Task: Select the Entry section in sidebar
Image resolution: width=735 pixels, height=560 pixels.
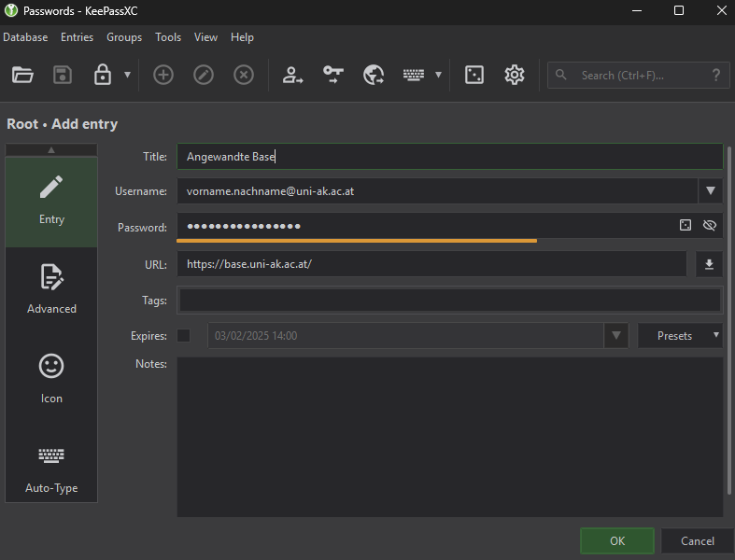Action: 51,202
